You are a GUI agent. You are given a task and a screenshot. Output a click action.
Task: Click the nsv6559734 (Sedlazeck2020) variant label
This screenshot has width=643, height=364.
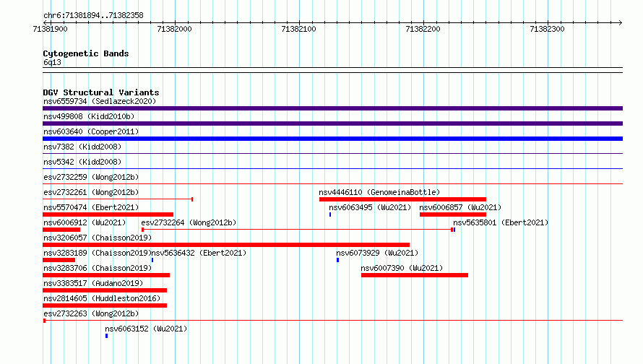pyautogui.click(x=100, y=101)
